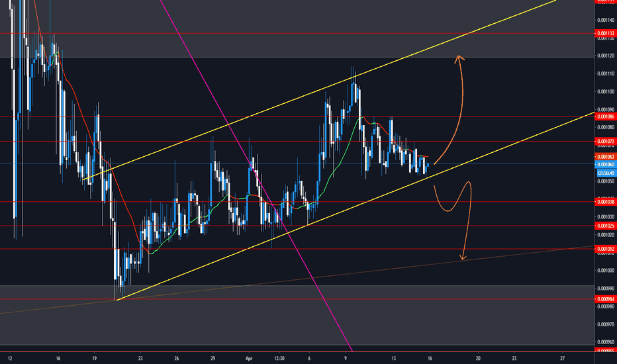Click the red 0.000984 price label
The width and height of the screenshot is (617, 364).
606,299
